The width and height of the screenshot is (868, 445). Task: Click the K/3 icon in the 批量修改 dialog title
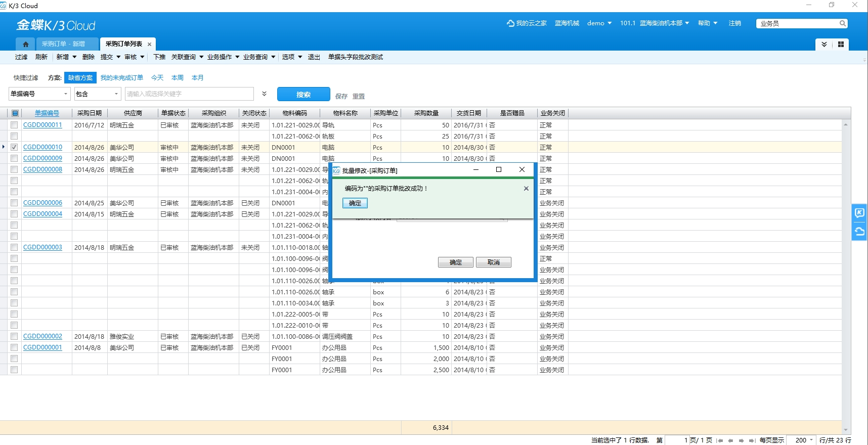(x=336, y=170)
